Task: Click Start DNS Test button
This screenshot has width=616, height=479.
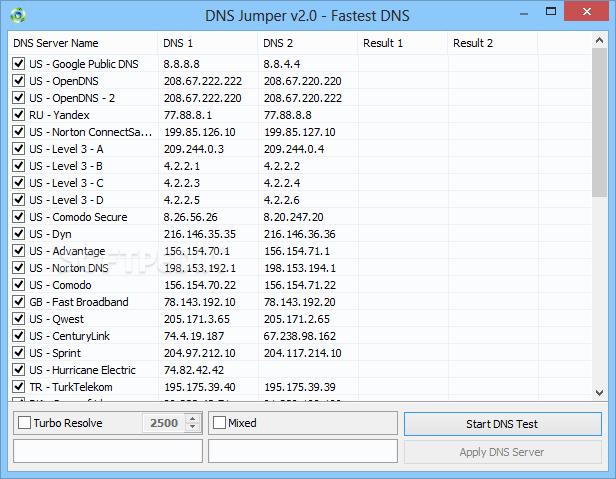Action: pos(502,424)
